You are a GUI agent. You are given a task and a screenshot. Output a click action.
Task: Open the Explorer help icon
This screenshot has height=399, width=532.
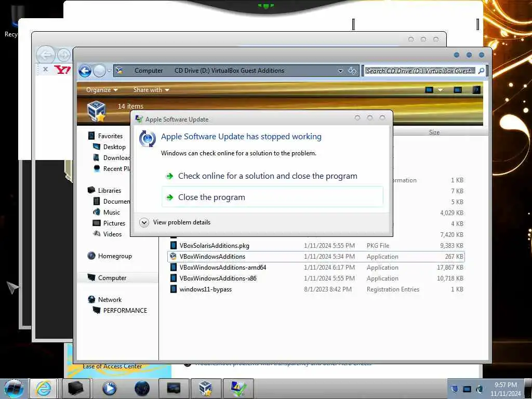(x=476, y=90)
